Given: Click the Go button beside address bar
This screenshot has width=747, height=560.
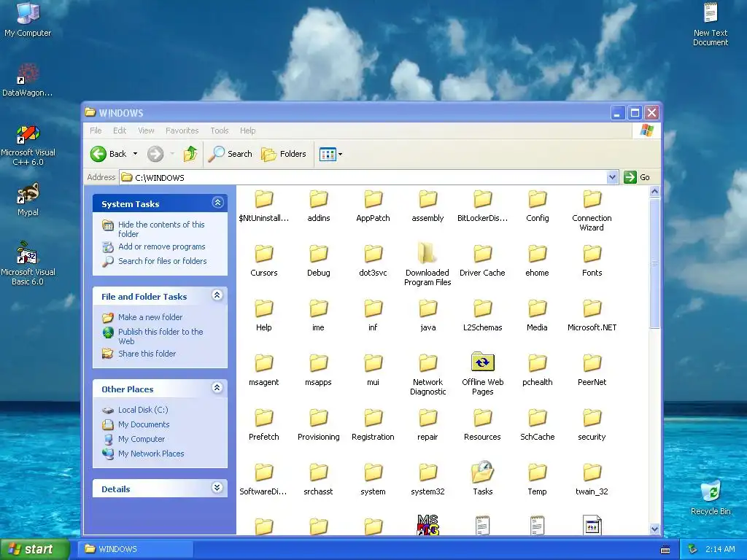Looking at the screenshot, I should [x=637, y=177].
